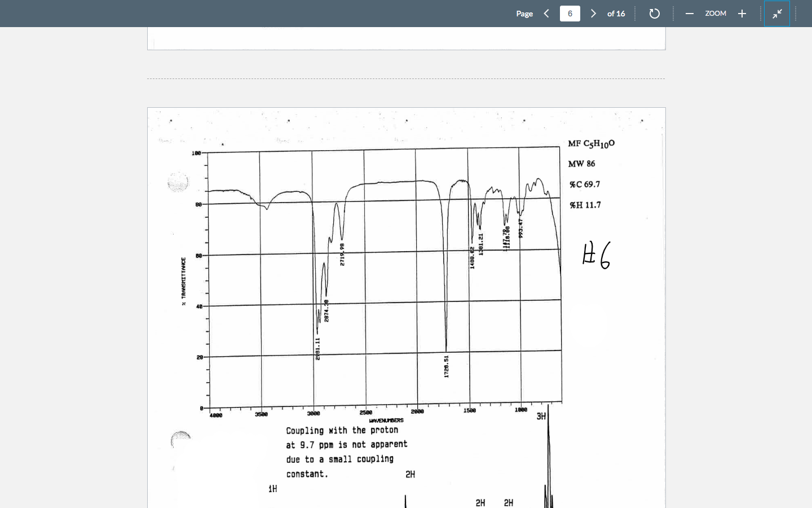Viewport: 812px width, 508px height.
Task: Click the 1381.21 peak label
Action: (480, 244)
